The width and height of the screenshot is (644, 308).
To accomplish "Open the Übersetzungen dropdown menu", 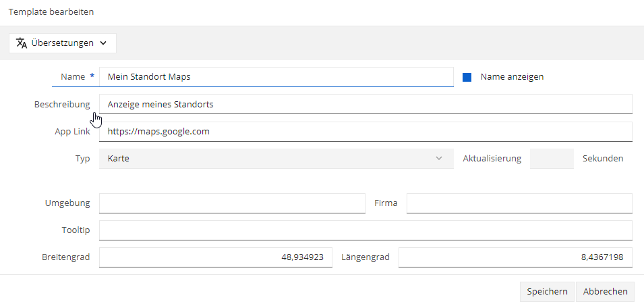I will 63,43.
